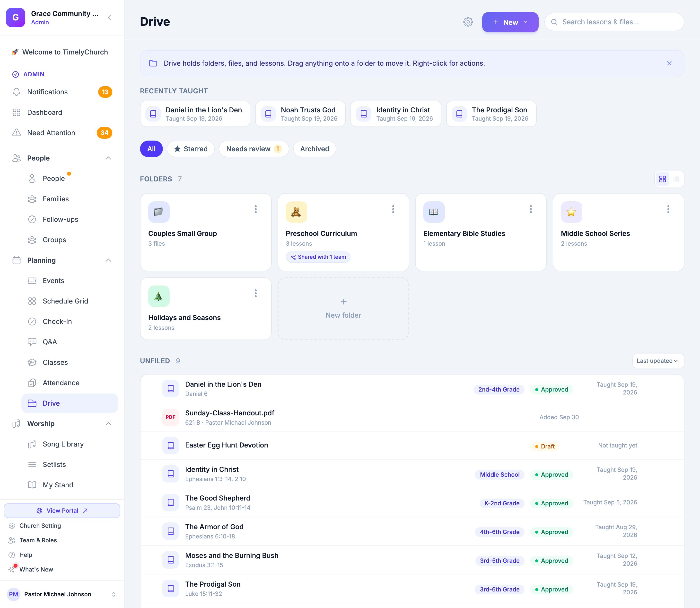Select the Needs review tab
700x608 pixels.
point(254,149)
